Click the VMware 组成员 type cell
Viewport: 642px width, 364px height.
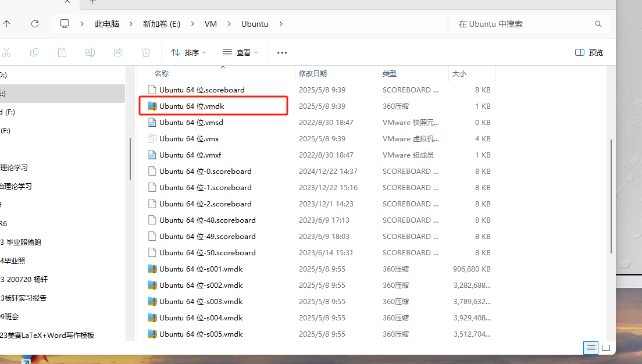408,155
